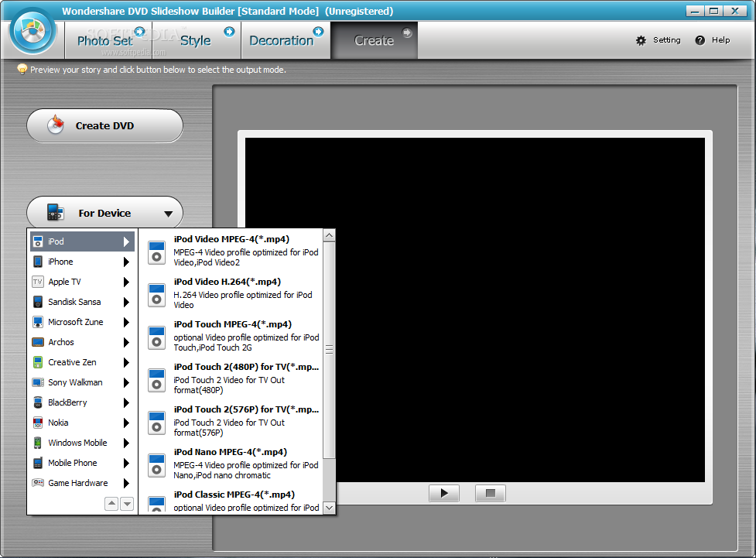
Task: Expand the iPhone submenu arrow
Action: point(126,262)
